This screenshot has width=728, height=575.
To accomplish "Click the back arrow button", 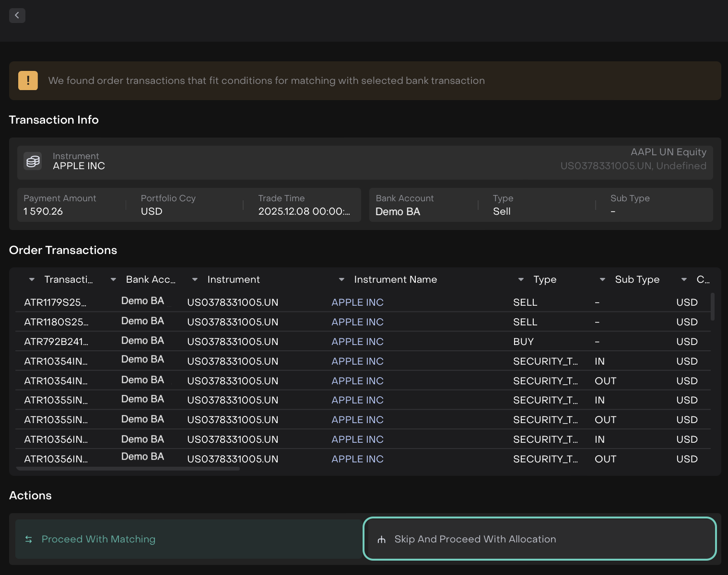I will (17, 15).
